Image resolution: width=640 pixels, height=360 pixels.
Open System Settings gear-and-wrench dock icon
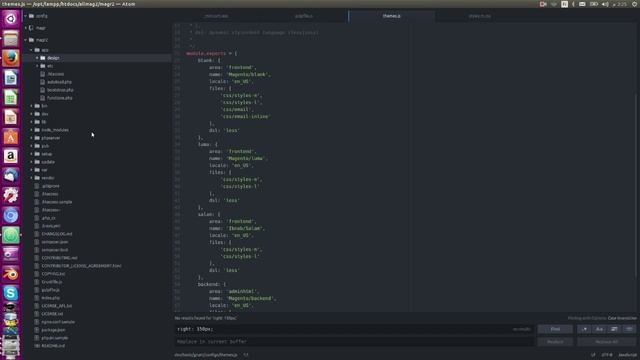pyautogui.click(x=11, y=195)
